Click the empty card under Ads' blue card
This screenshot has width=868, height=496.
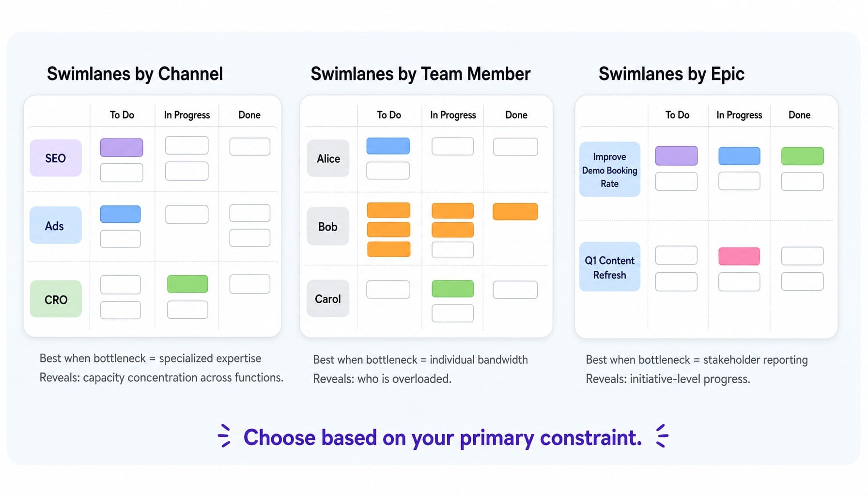click(x=120, y=239)
